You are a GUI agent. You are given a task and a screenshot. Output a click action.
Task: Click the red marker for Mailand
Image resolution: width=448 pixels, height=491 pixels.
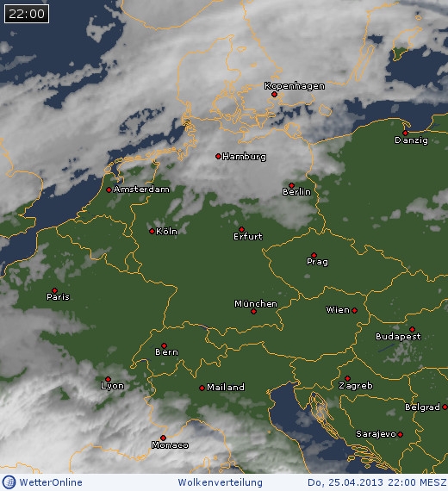[x=202, y=388]
